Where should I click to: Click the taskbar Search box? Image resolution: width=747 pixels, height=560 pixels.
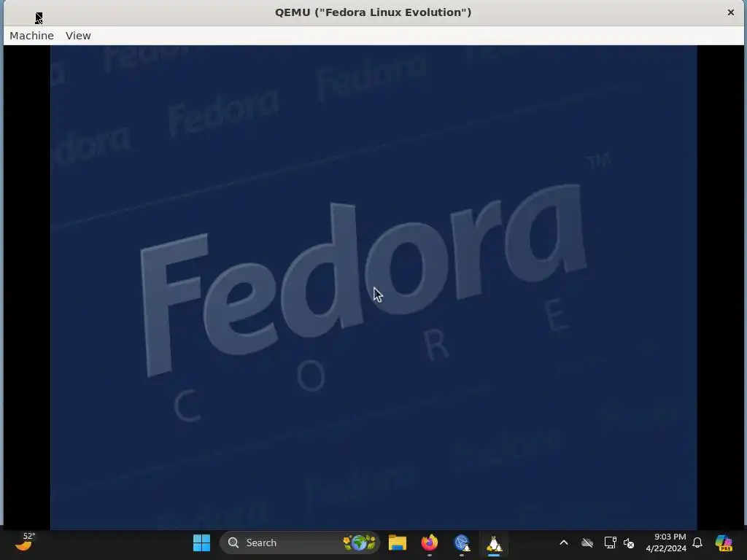click(x=300, y=542)
